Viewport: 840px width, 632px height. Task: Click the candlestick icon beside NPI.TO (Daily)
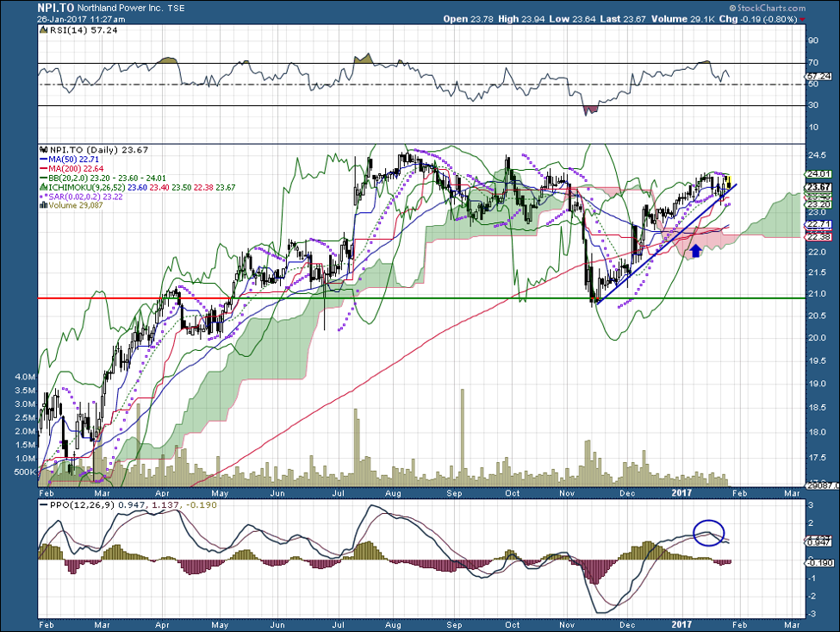tap(44, 150)
